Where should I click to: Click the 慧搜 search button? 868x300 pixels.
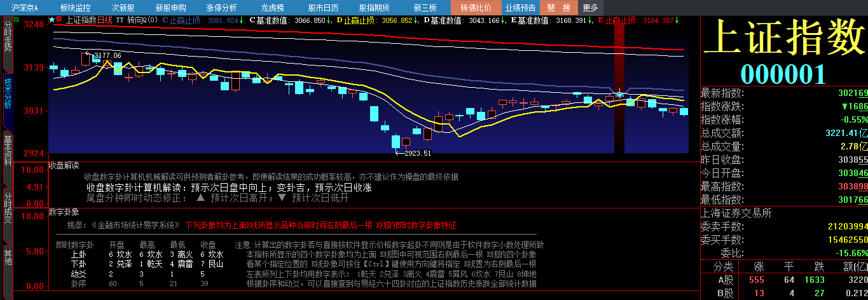(559, 8)
